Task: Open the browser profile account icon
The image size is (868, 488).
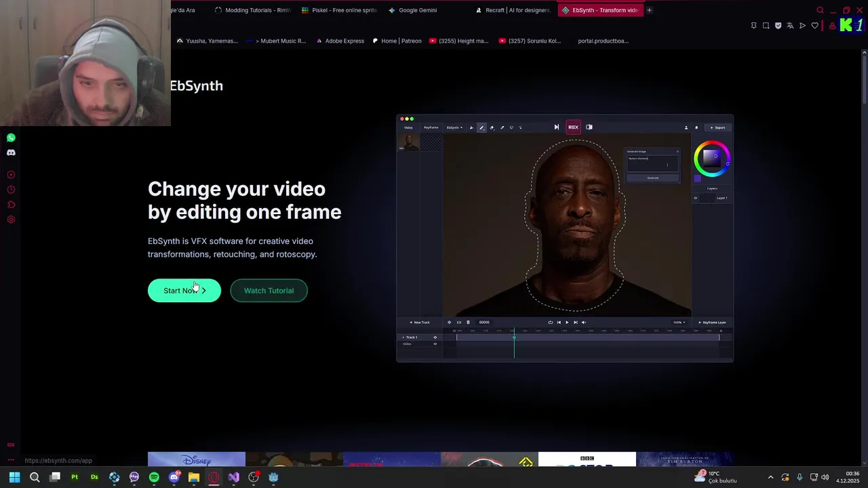Action: point(832,26)
